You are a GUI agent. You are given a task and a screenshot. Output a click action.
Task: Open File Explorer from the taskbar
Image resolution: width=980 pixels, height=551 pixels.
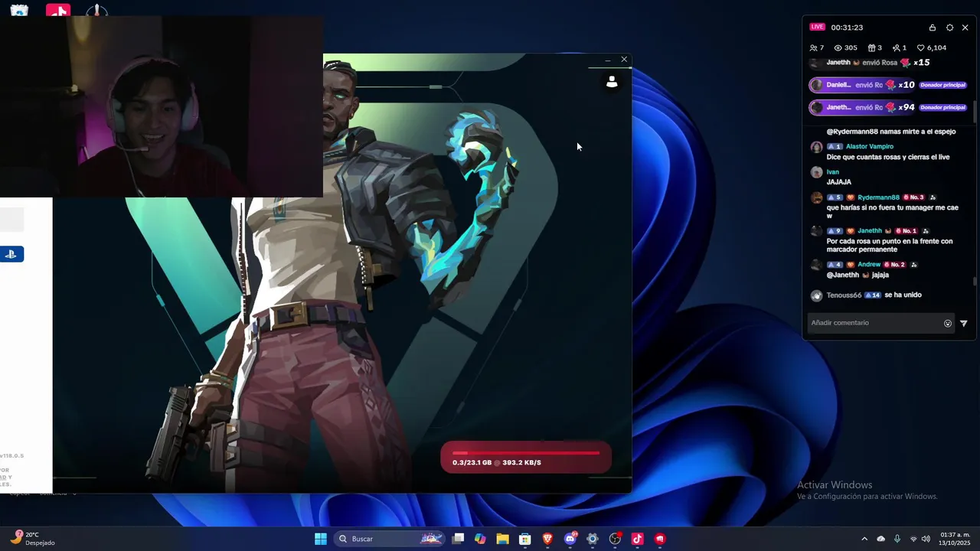pyautogui.click(x=502, y=539)
